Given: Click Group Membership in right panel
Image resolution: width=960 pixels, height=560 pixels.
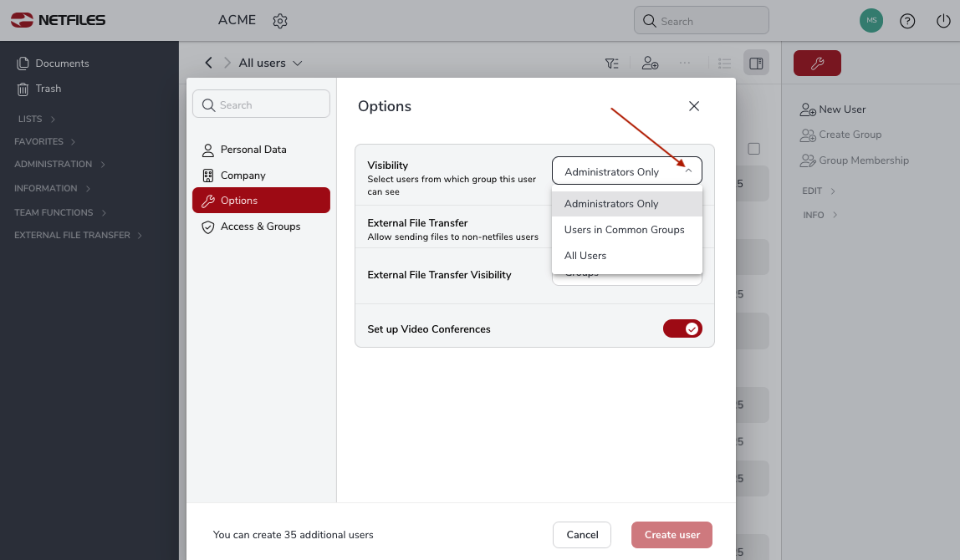Looking at the screenshot, I should (x=854, y=160).
